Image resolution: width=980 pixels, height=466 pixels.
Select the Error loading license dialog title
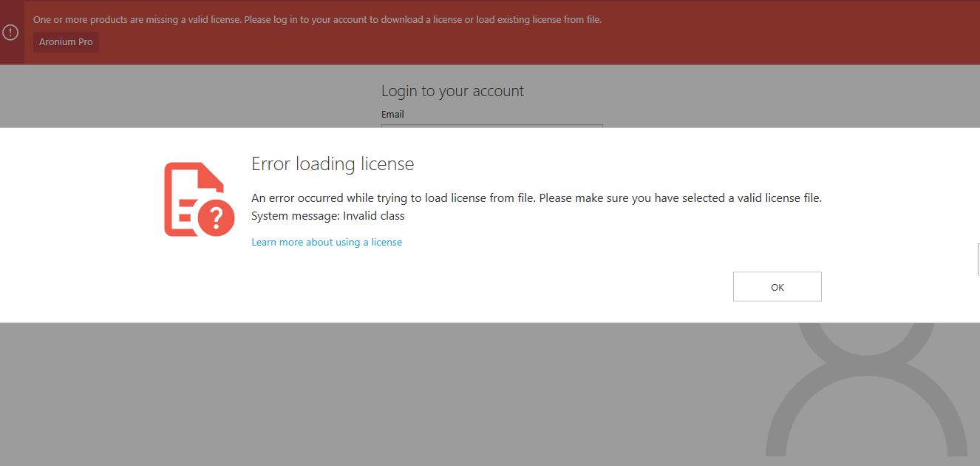pyautogui.click(x=333, y=163)
